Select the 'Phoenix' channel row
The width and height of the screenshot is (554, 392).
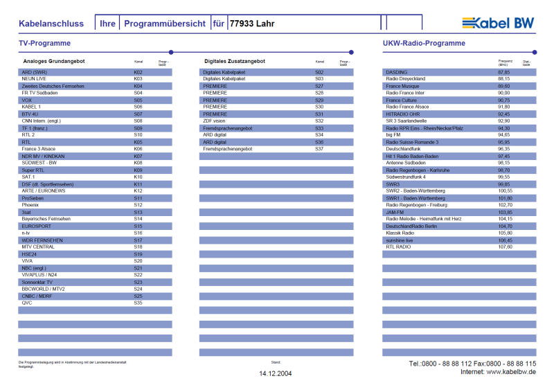pos(95,205)
